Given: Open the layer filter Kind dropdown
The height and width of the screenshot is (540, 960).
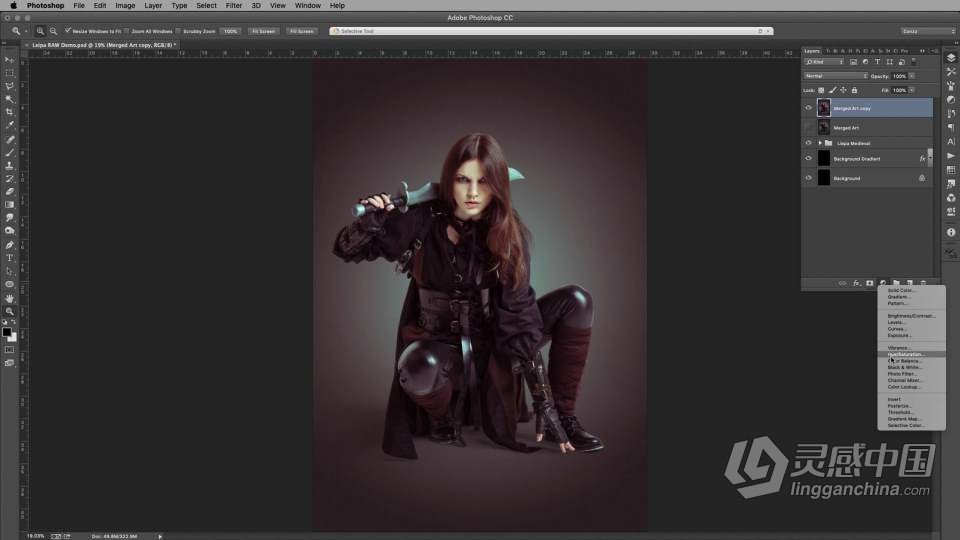Looking at the screenshot, I should (x=824, y=62).
